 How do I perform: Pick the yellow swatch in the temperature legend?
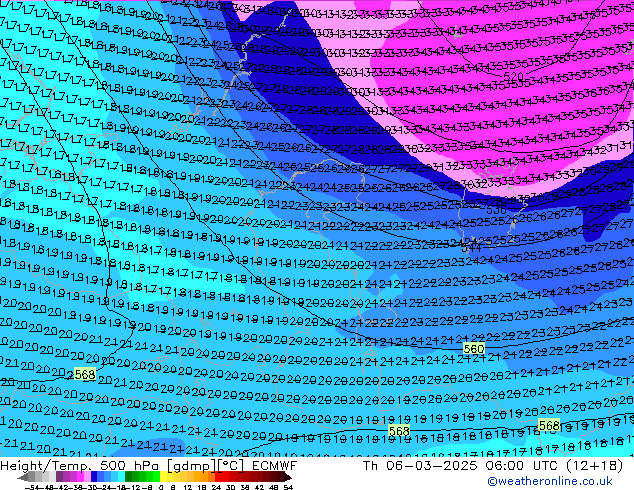pyautogui.click(x=163, y=477)
